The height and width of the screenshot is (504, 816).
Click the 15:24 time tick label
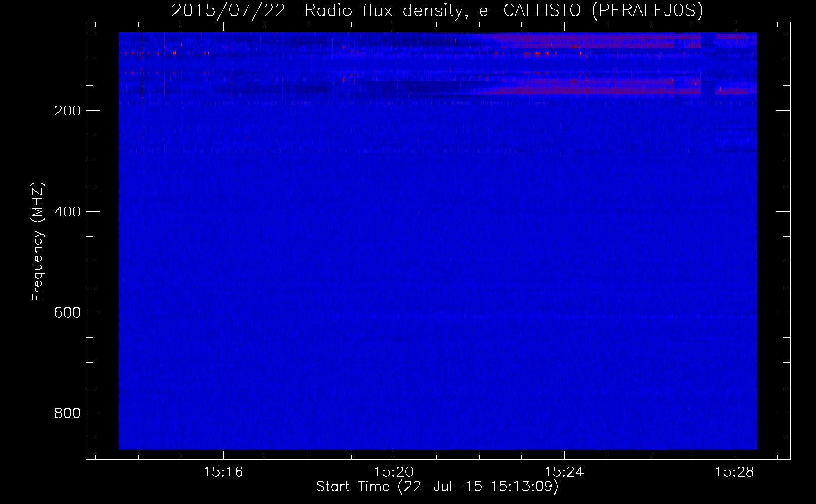coord(564,472)
